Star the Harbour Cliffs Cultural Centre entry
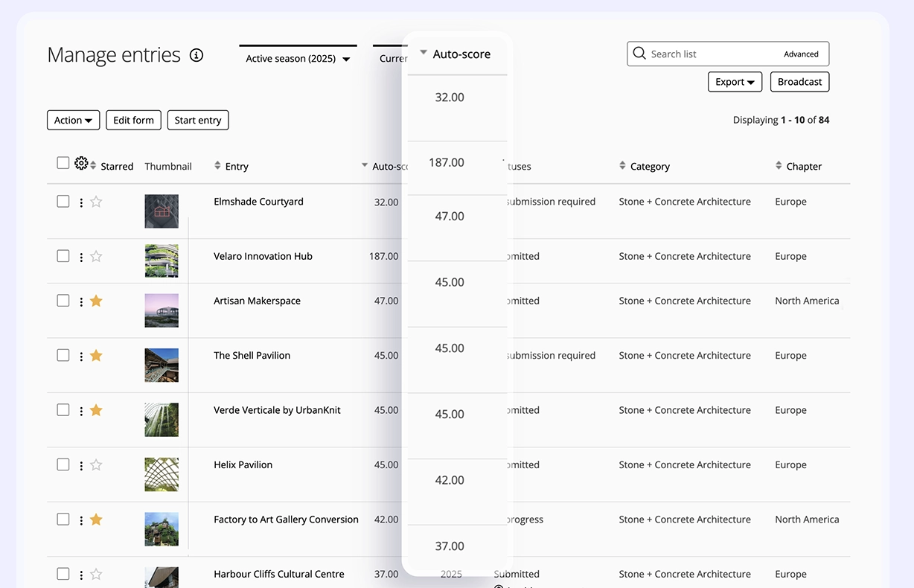Viewport: 914px width, 588px height. [x=96, y=575]
